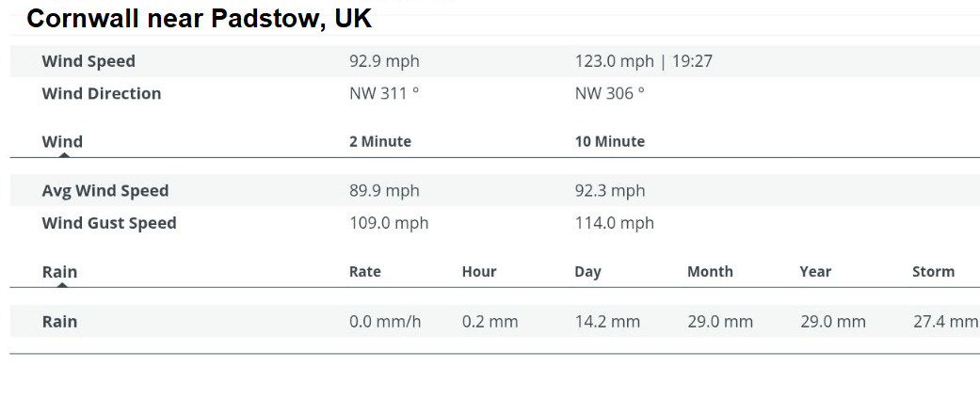Screen dimensions: 980x415
Task: Select the 10 Minute wind column header
Action: [x=610, y=142]
